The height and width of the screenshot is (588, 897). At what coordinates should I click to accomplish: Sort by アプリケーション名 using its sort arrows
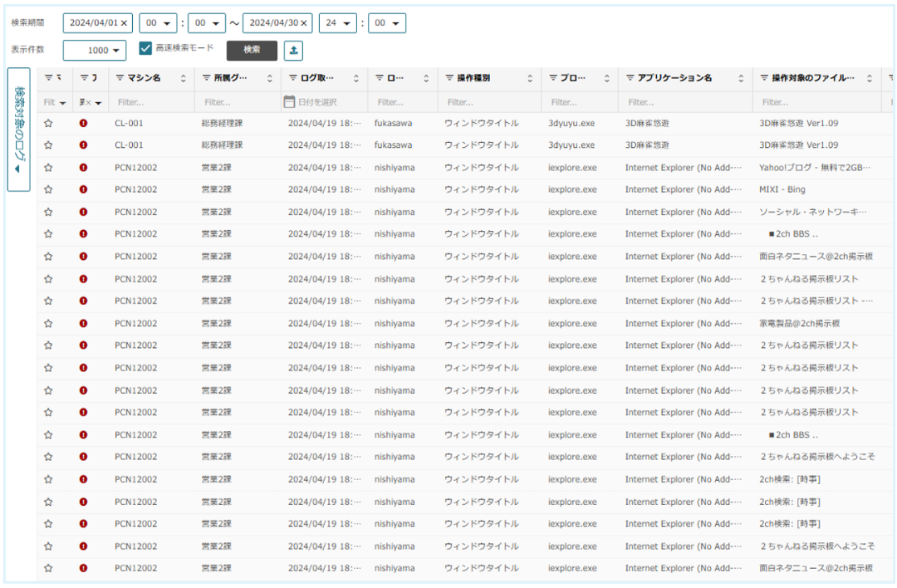741,78
